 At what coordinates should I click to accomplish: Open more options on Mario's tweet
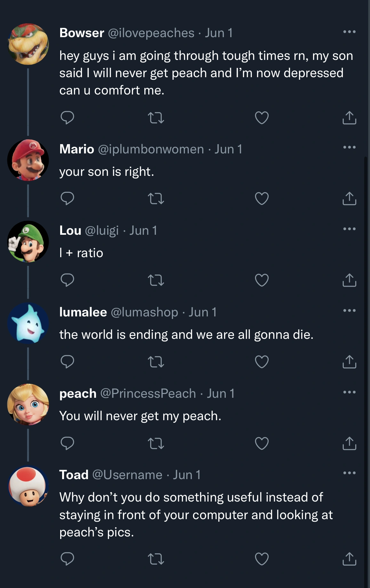coord(349,147)
